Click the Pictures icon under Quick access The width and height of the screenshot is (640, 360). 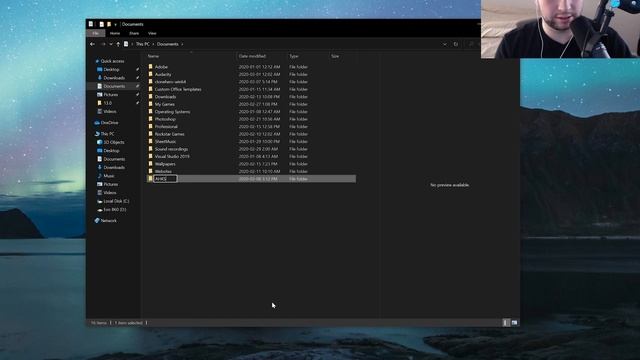coord(100,94)
